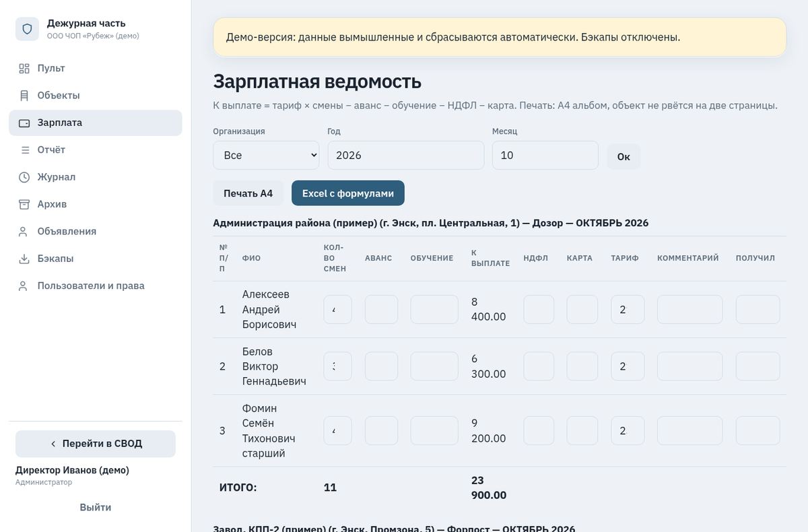Click Комментарий field in Фомин row
808x532 pixels.
(x=690, y=431)
